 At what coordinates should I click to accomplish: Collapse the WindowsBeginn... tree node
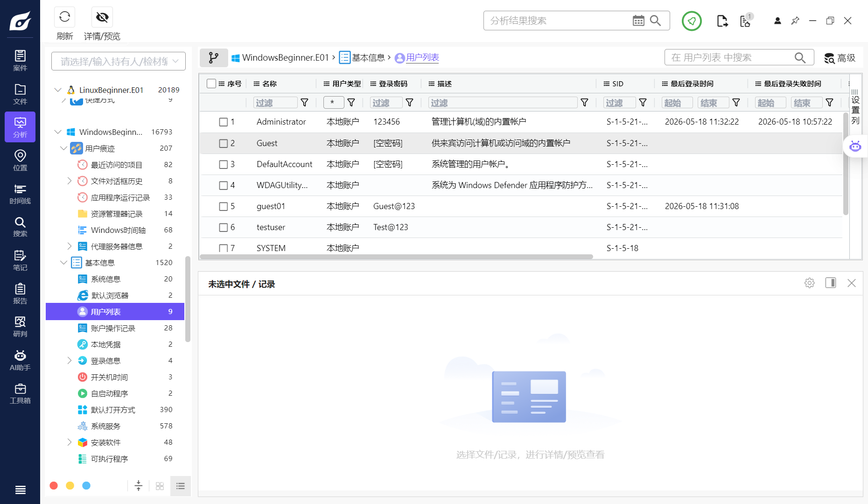pos(58,132)
